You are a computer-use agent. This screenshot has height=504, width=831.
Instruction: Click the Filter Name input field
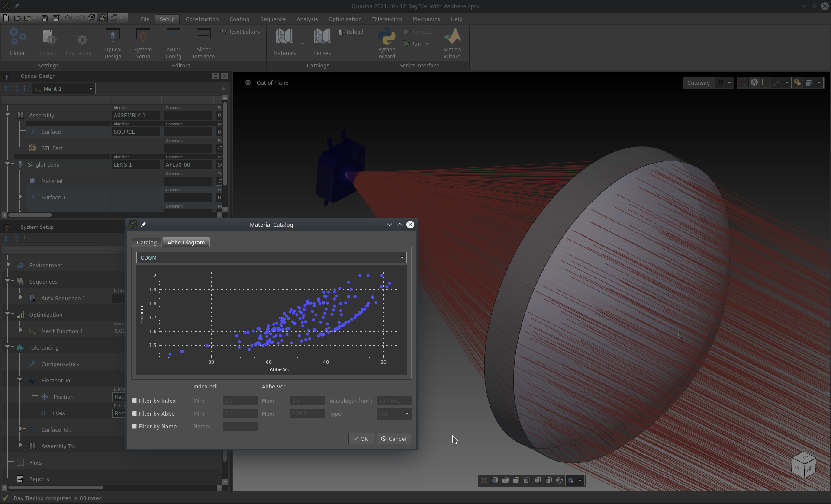coord(240,427)
